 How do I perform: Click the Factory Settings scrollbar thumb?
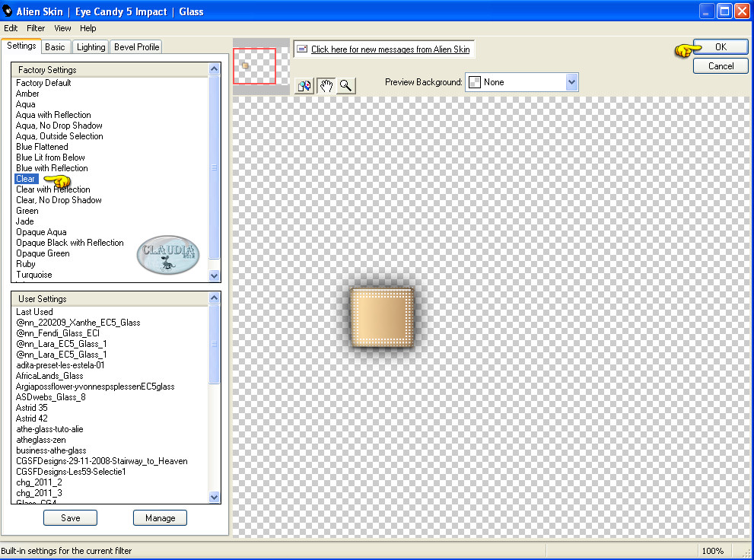(x=215, y=167)
